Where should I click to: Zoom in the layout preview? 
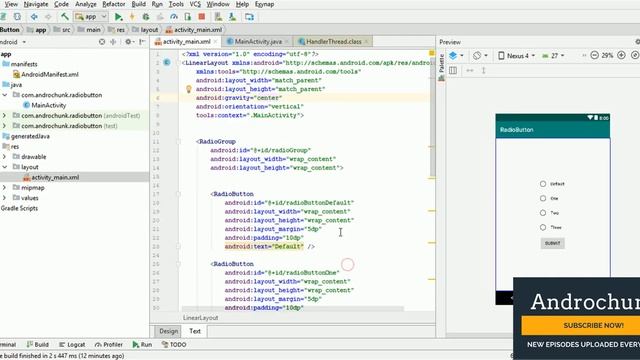[x=621, y=55]
